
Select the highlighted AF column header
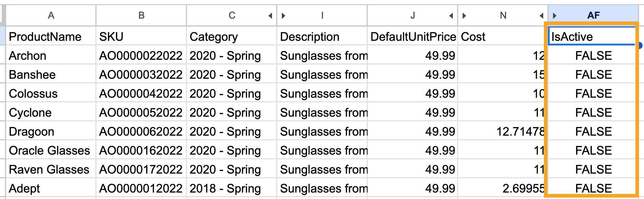coord(594,15)
